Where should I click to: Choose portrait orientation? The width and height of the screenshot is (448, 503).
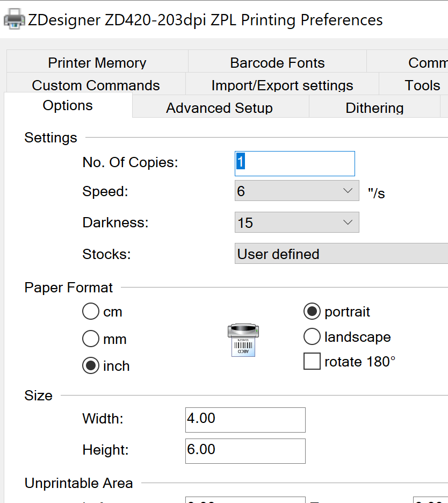click(x=312, y=311)
